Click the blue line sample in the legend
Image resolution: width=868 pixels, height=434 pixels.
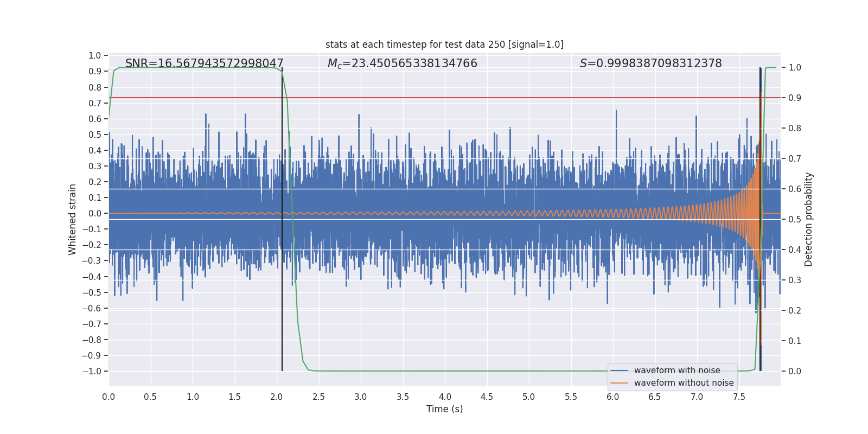coord(620,371)
